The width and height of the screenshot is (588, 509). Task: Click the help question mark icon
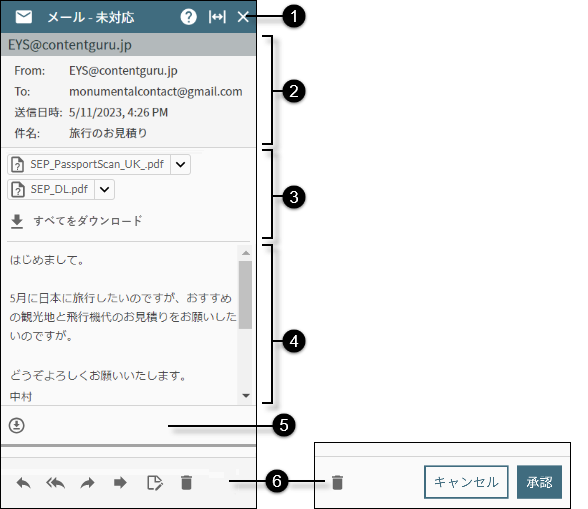(188, 17)
